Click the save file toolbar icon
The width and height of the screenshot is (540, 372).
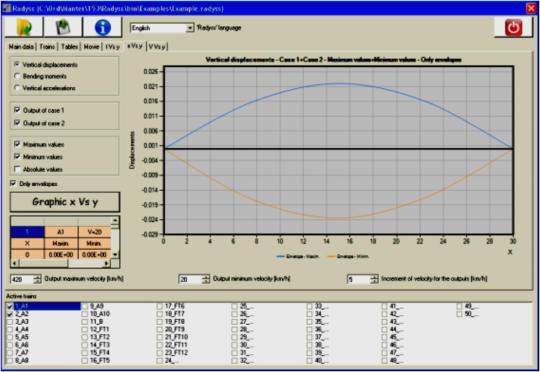click(63, 27)
